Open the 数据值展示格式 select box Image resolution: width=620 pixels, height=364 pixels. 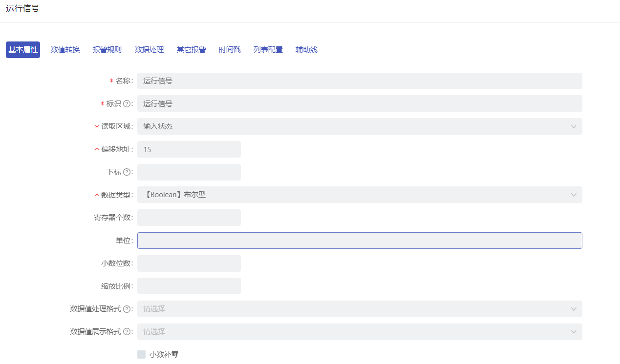pyautogui.click(x=360, y=332)
